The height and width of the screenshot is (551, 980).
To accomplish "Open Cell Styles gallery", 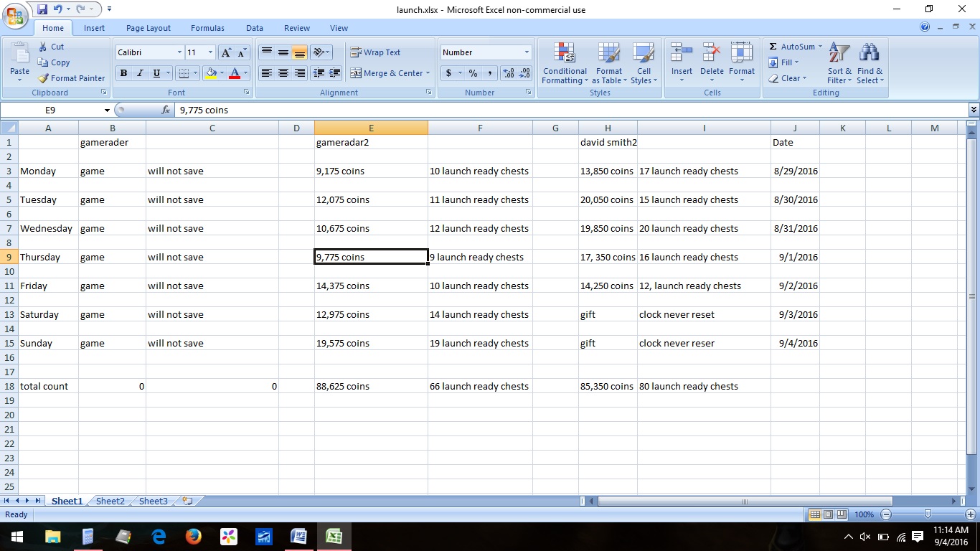I will pyautogui.click(x=644, y=63).
